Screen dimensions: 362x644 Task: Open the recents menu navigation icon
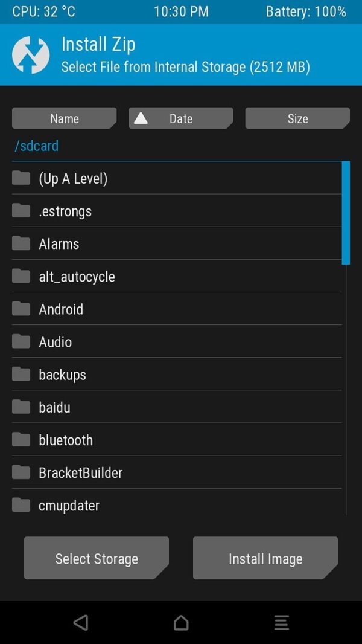[x=281, y=622]
